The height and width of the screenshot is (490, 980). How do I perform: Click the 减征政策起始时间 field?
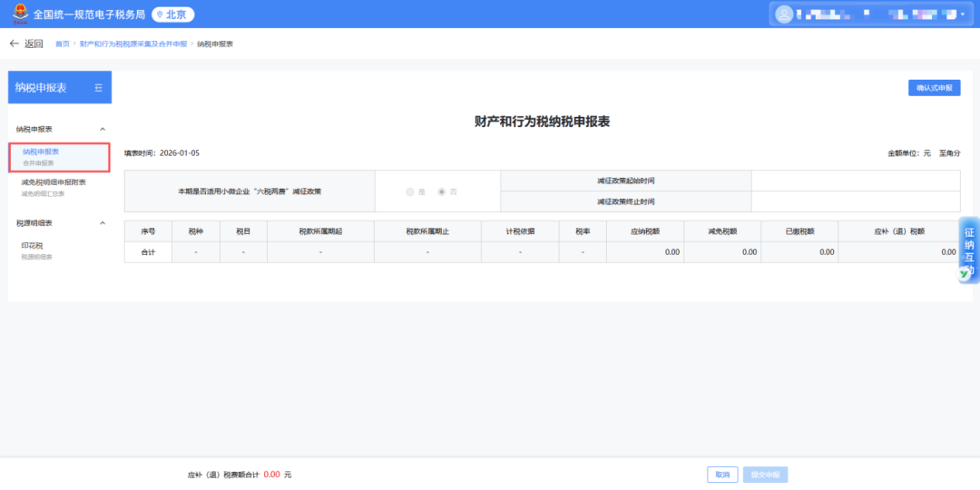(855, 181)
